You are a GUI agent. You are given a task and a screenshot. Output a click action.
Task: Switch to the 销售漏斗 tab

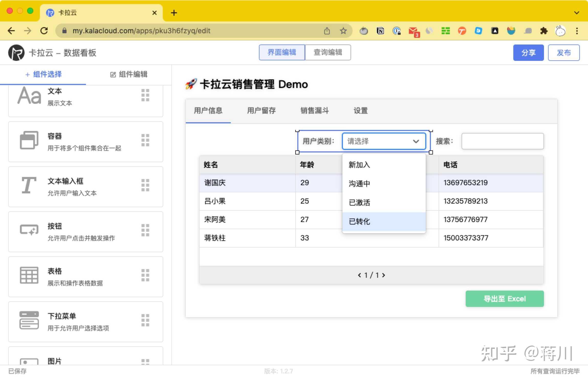tap(314, 111)
